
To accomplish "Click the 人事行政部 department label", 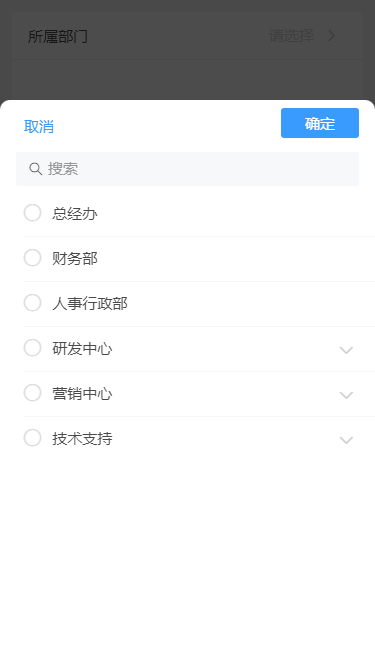I will point(90,304).
